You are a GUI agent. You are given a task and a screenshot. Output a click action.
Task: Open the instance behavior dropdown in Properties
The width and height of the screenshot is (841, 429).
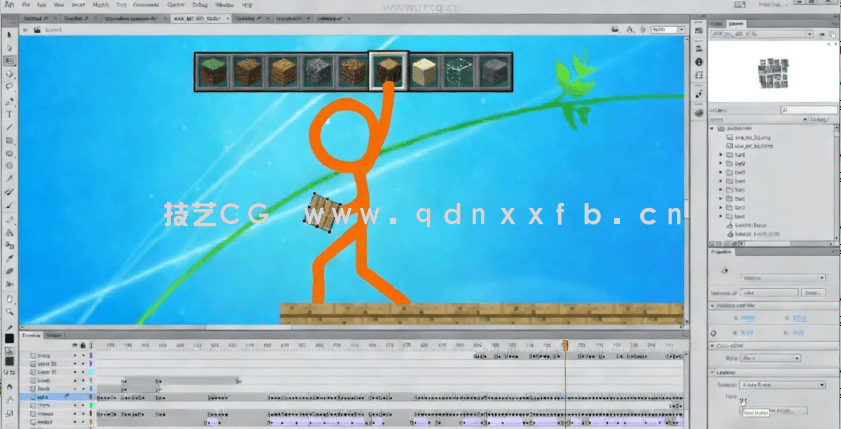783,278
